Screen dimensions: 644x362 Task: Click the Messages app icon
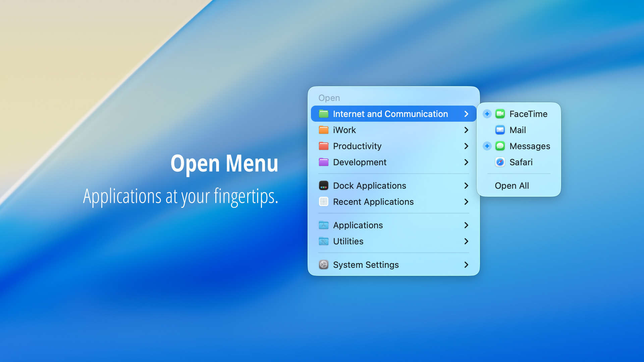point(500,146)
